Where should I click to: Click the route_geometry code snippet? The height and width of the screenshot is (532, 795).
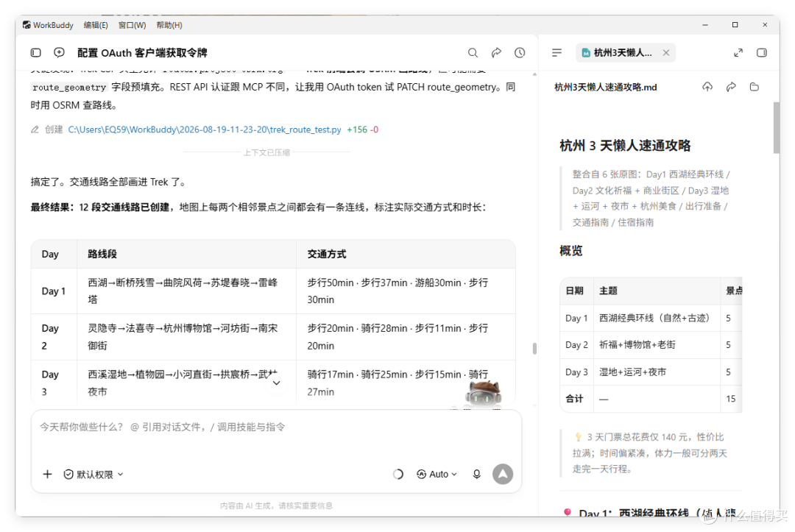click(x=69, y=87)
